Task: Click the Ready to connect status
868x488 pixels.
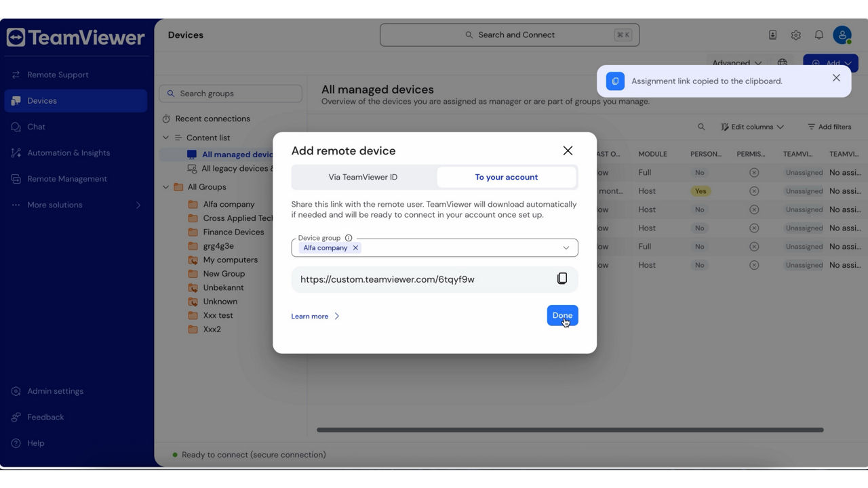Action: [254, 455]
